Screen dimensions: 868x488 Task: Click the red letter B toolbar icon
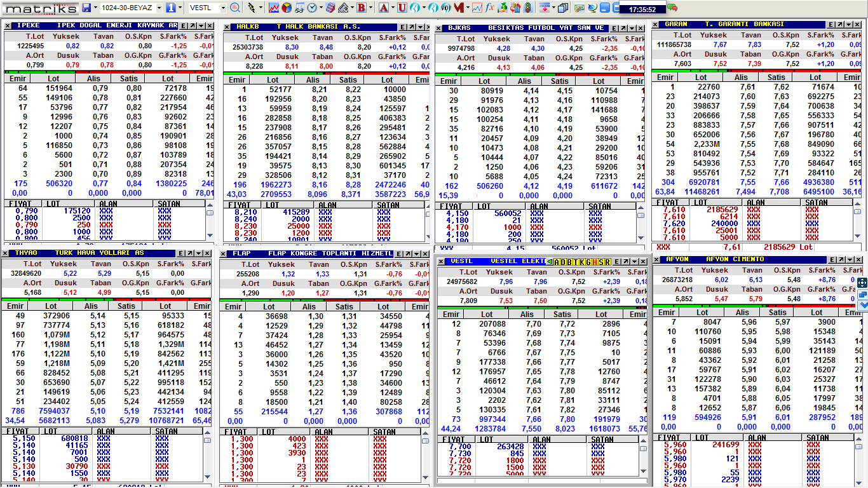tap(361, 8)
